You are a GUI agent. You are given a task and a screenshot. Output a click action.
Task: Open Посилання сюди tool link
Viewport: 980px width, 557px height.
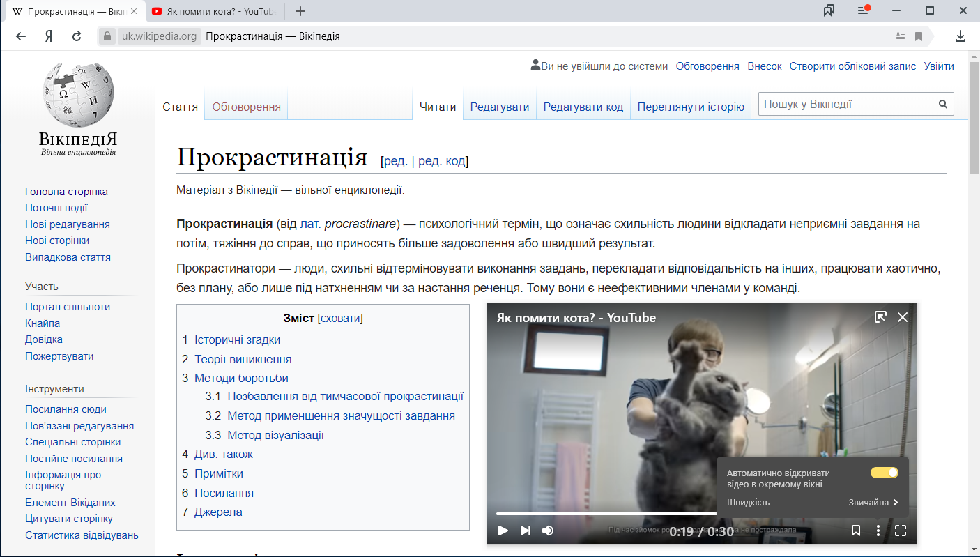(66, 409)
